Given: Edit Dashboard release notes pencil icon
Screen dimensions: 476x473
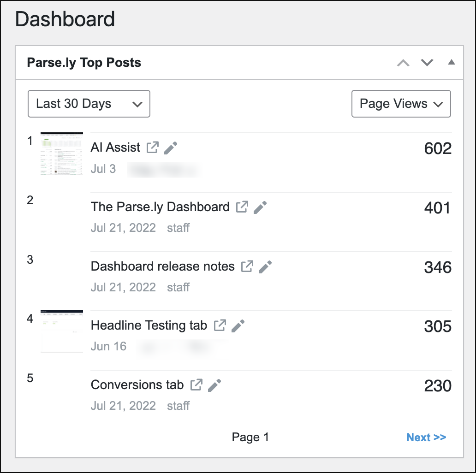Looking at the screenshot, I should click(x=265, y=266).
